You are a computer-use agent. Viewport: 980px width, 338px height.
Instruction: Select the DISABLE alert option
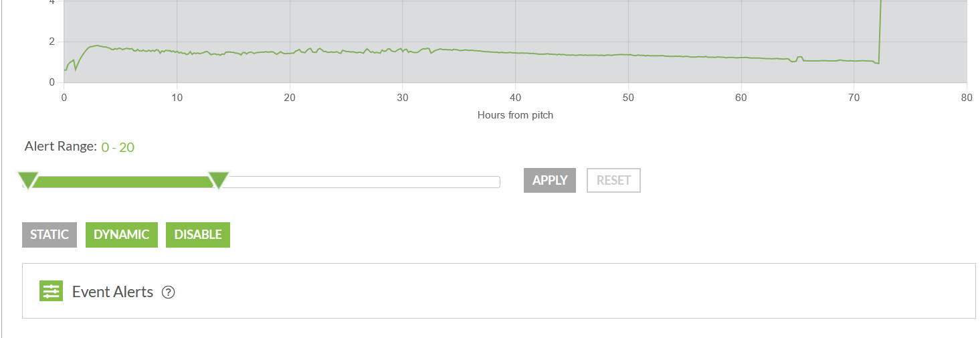tap(198, 235)
